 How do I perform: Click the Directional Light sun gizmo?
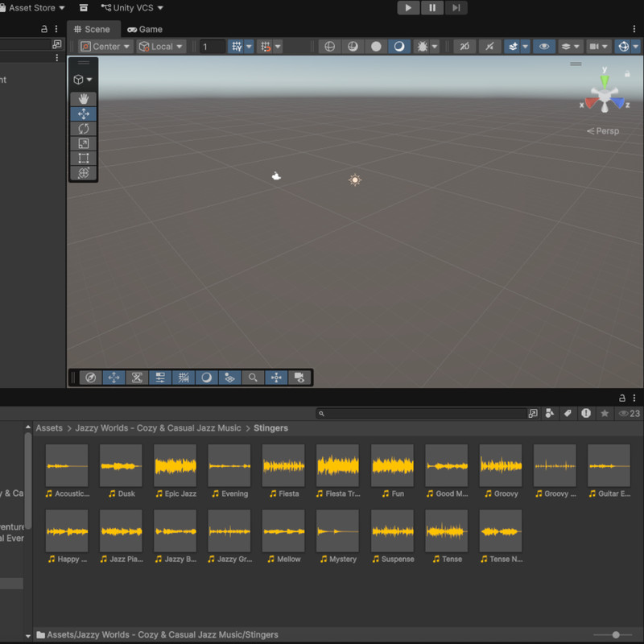tap(355, 180)
